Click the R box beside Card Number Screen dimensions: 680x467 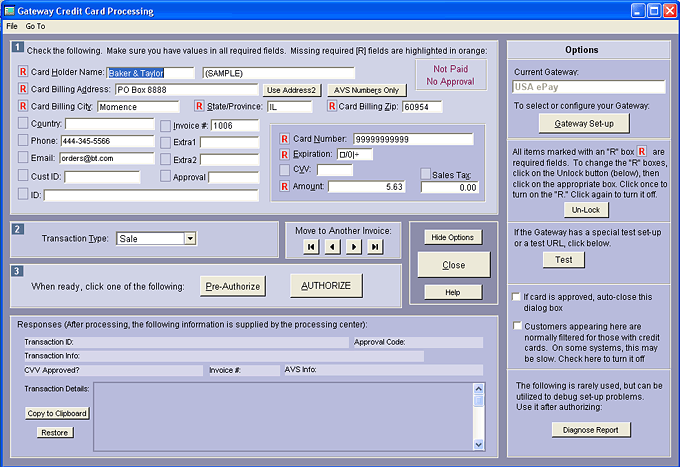point(284,138)
